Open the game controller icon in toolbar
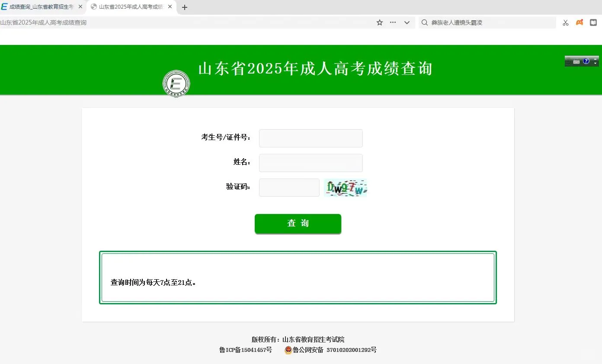 pos(579,22)
